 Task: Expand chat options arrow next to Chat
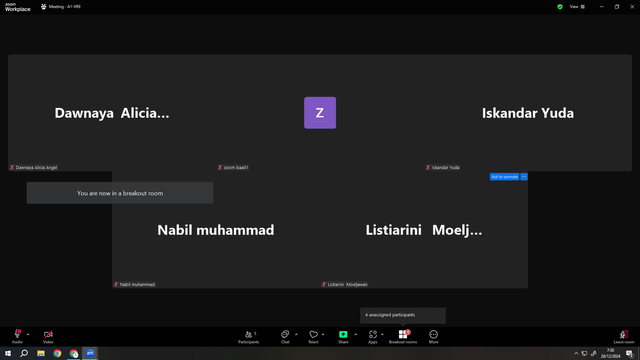coord(296,334)
